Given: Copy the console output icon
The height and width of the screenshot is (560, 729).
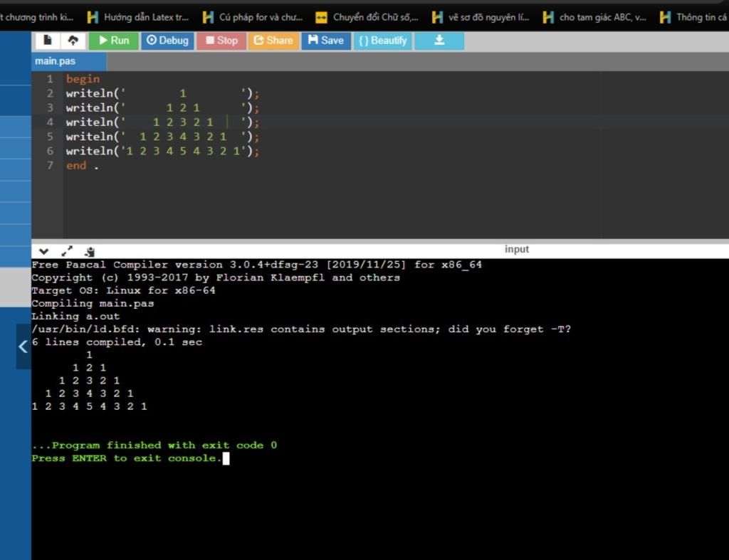Looking at the screenshot, I should [x=90, y=252].
